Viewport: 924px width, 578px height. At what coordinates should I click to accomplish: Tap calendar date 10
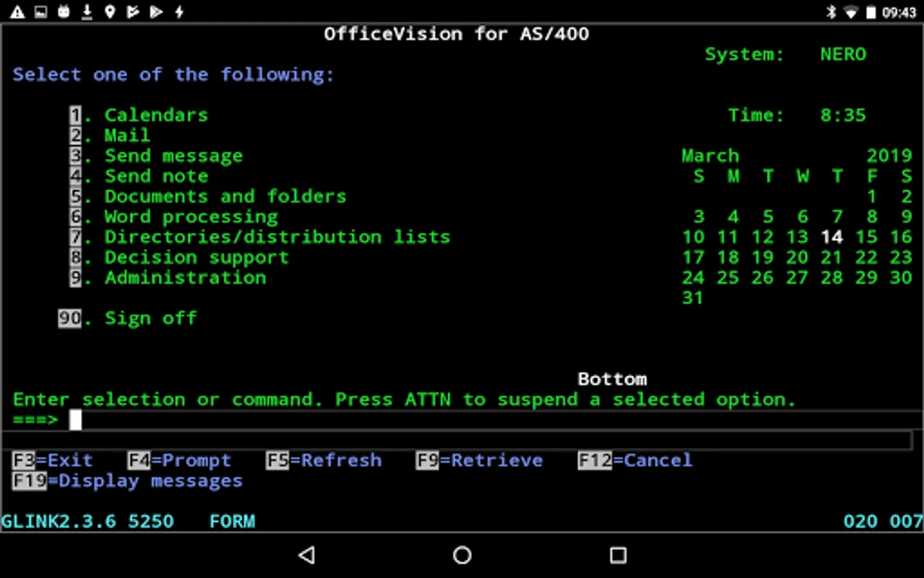coord(693,237)
